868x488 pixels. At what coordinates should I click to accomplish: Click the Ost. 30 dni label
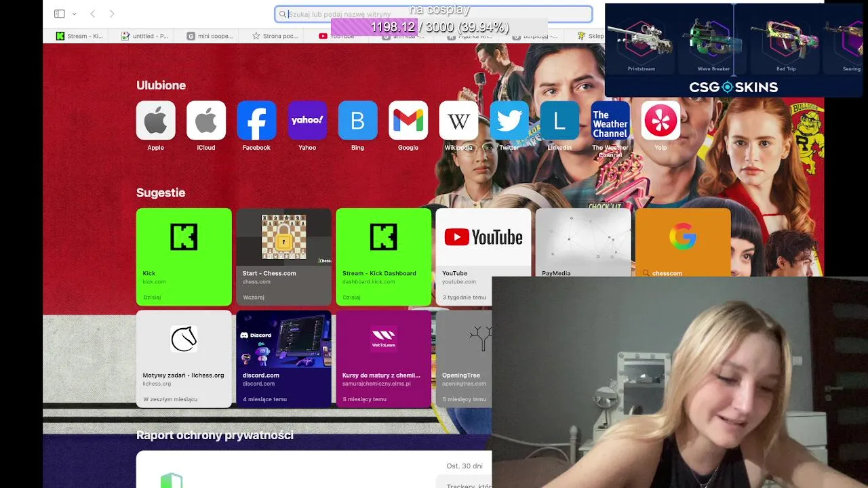pyautogui.click(x=465, y=466)
